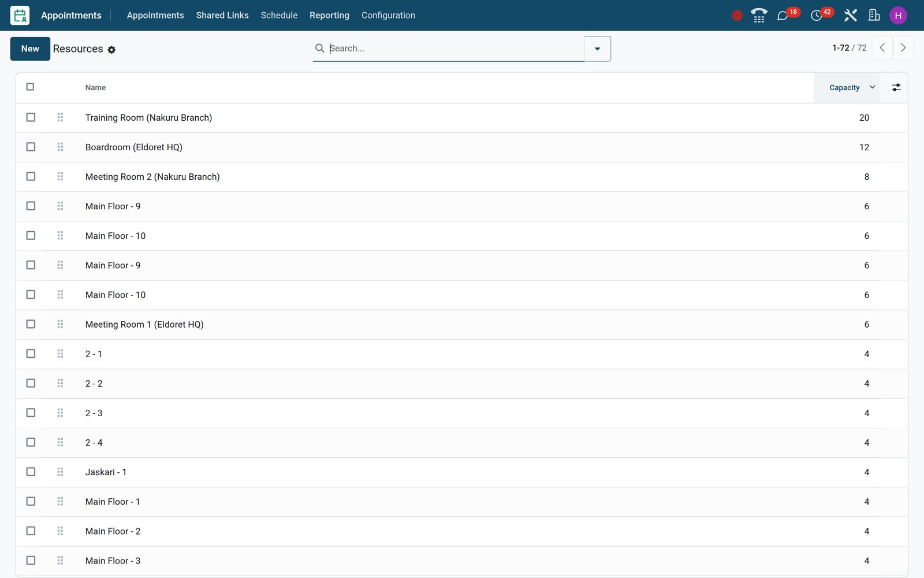Click capacity value 12 cell
The height and width of the screenshot is (578, 924).
[864, 147]
